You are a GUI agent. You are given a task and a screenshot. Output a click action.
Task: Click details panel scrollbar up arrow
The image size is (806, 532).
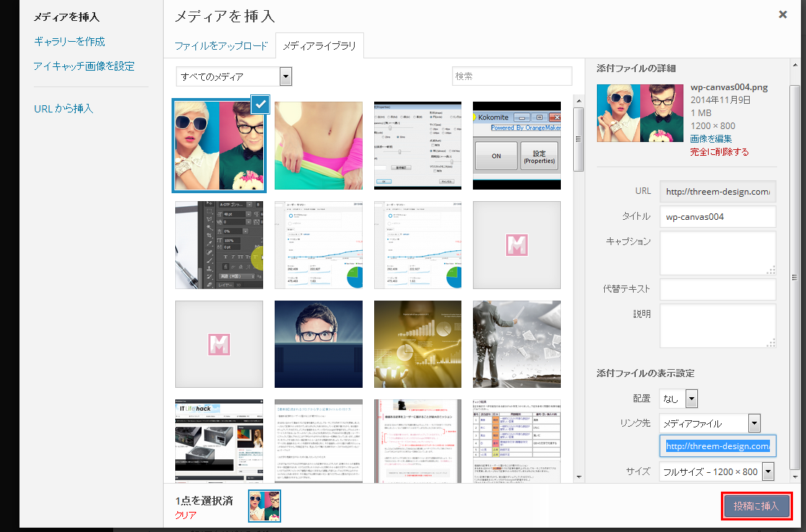794,65
